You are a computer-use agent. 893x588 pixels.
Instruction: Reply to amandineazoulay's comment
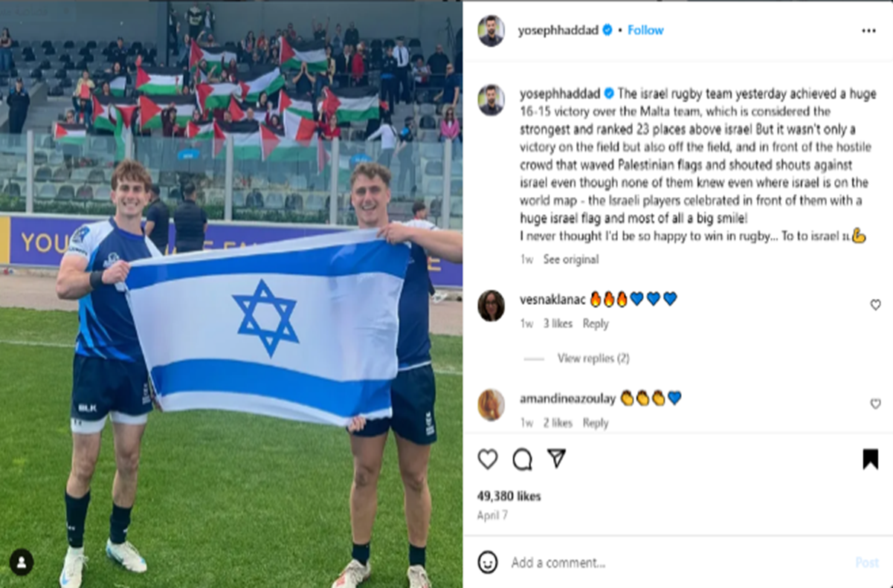(596, 423)
